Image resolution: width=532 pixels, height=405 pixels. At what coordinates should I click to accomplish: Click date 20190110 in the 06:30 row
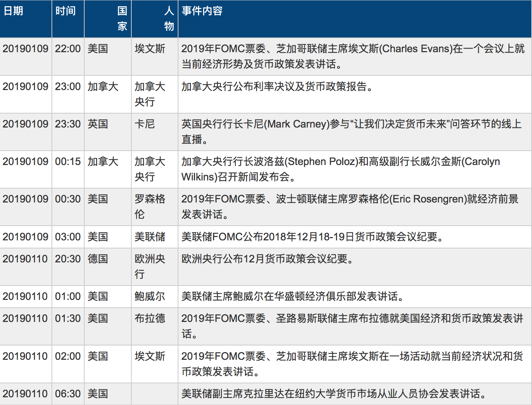click(25, 394)
